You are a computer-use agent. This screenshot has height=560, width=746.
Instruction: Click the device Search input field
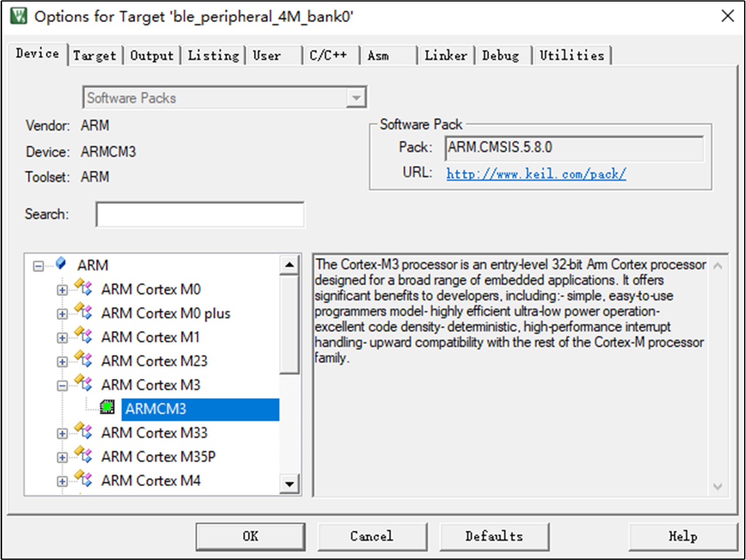point(200,214)
